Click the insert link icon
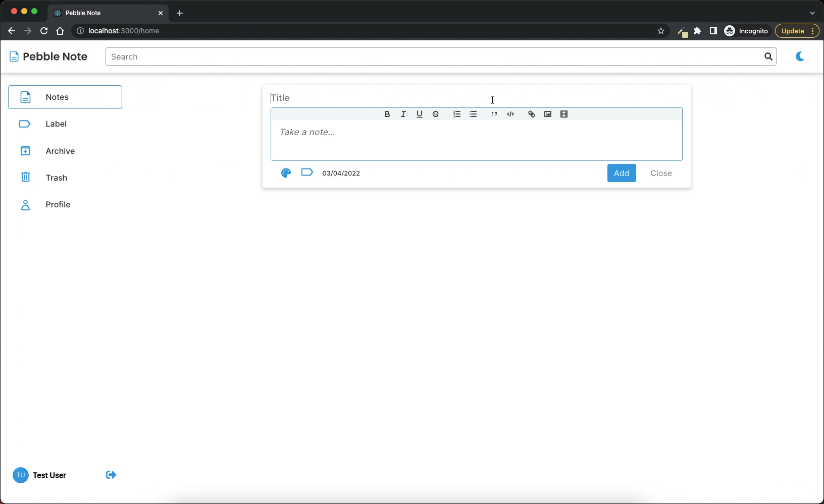 [x=531, y=114]
